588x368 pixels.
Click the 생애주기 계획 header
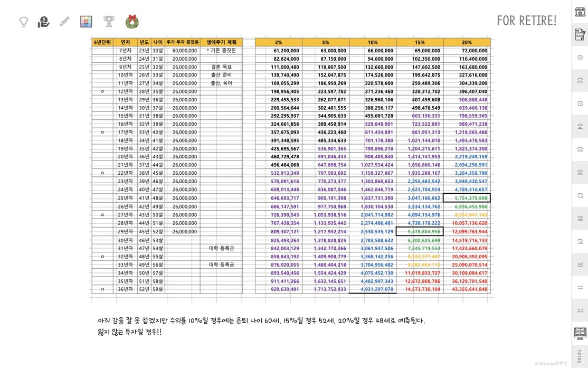pos(221,42)
